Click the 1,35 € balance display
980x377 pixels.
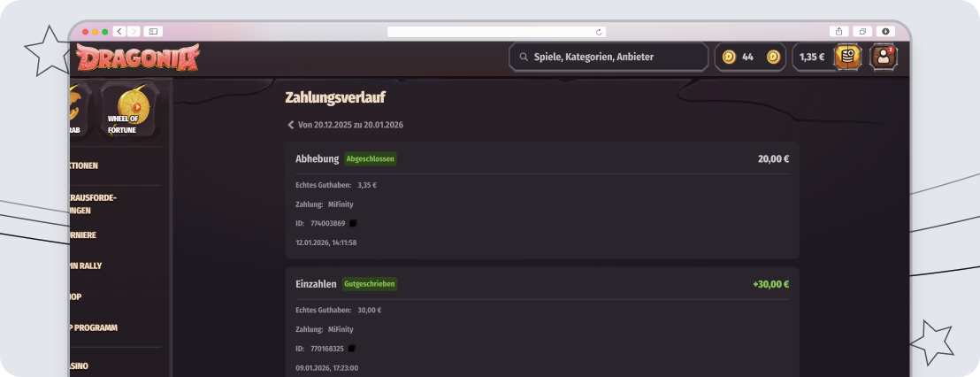811,57
